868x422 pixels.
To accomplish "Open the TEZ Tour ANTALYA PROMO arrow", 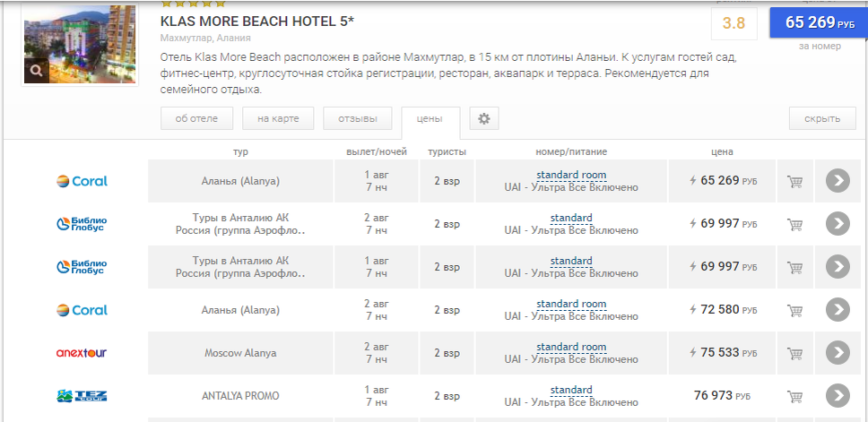I will pyautogui.click(x=838, y=396).
